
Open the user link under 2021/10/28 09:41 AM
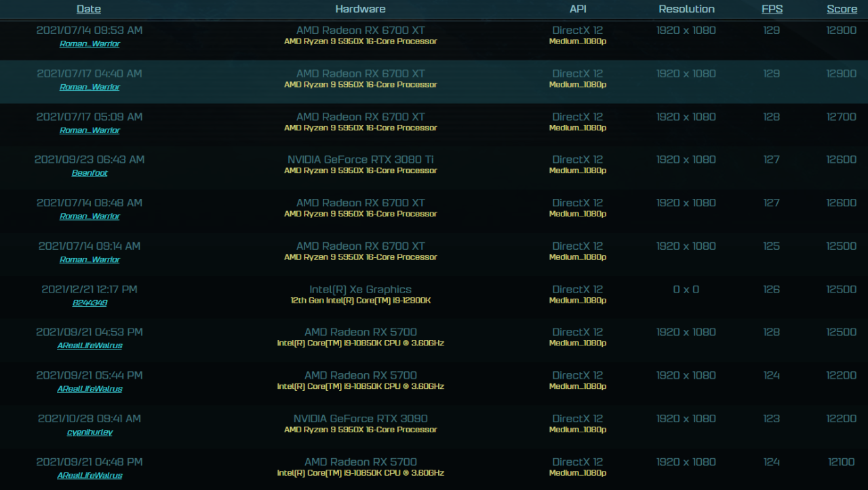click(x=90, y=432)
